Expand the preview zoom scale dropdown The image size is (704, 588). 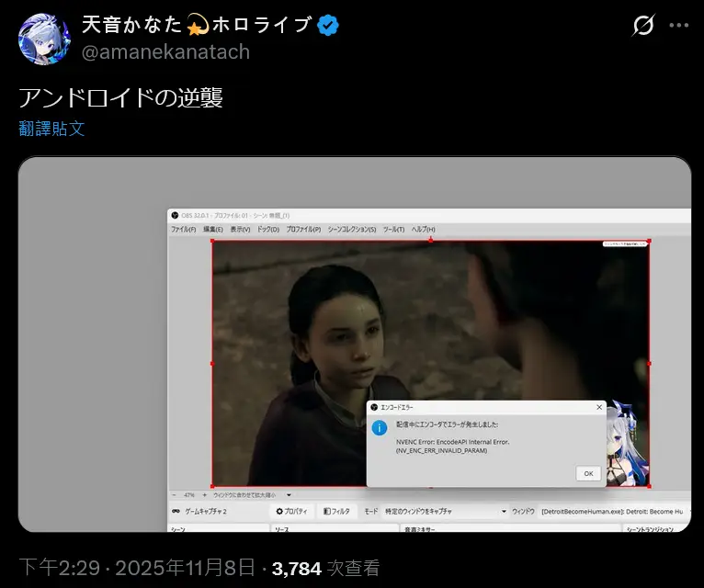[x=288, y=494]
